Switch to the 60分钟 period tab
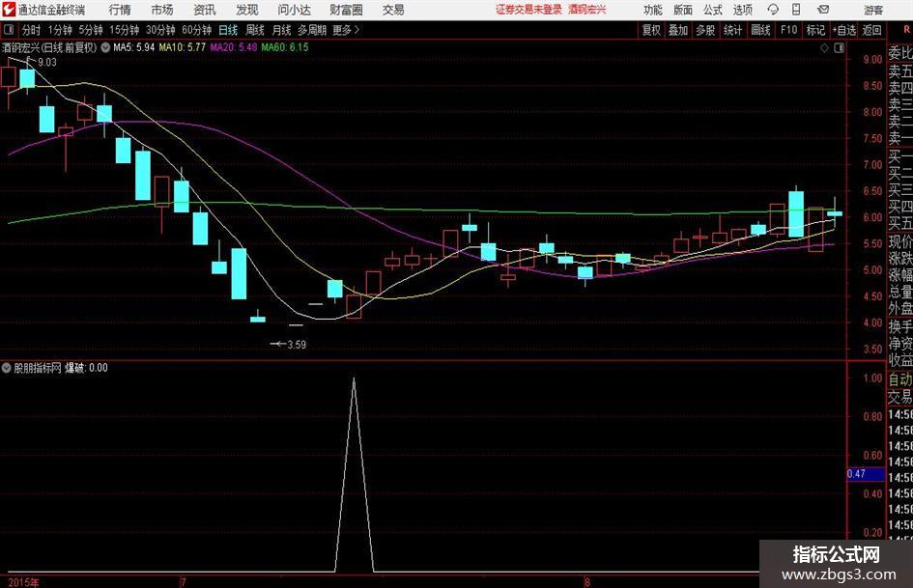 [x=196, y=30]
